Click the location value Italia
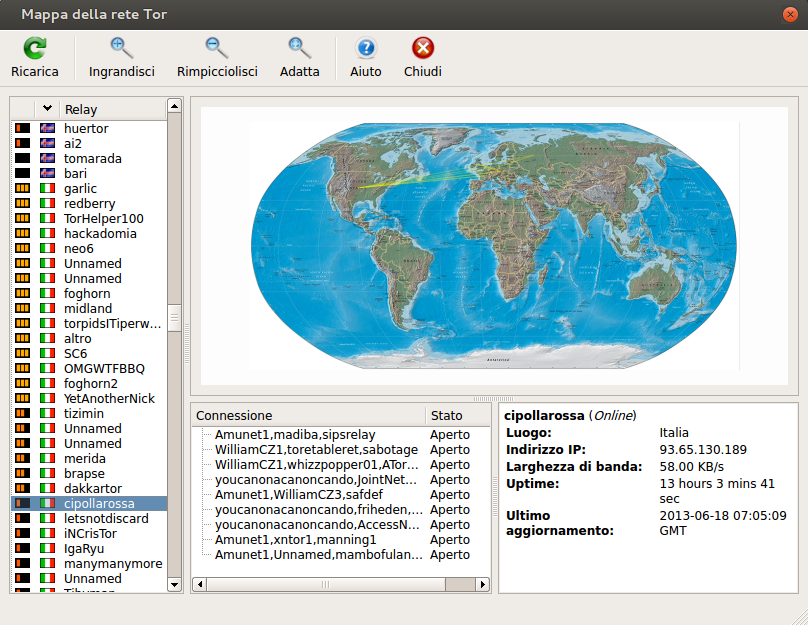The width and height of the screenshot is (808, 625). click(674, 432)
